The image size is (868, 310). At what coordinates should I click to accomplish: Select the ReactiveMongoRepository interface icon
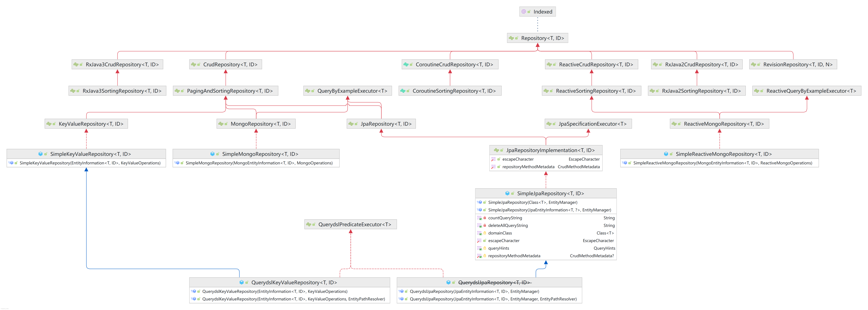pyautogui.click(x=674, y=124)
